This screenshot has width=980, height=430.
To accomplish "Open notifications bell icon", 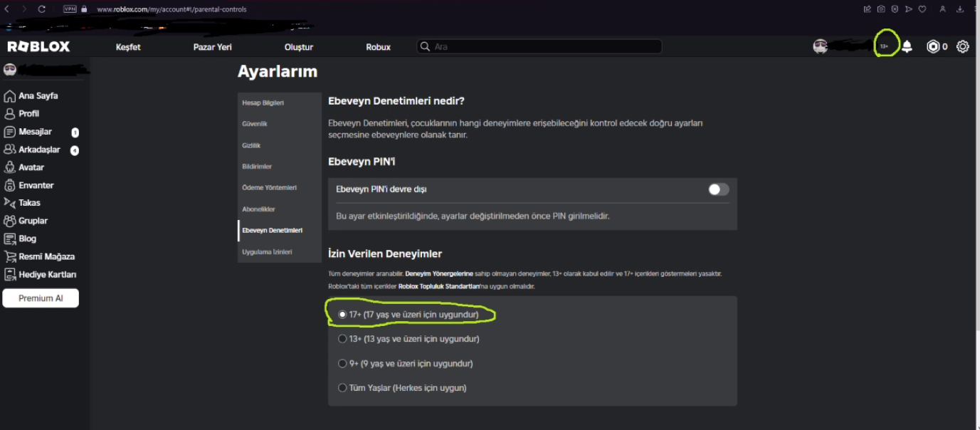I will point(907,47).
